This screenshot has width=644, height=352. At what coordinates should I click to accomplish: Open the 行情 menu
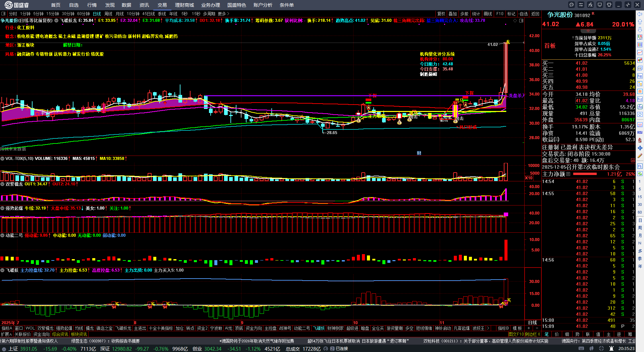coord(92,5)
